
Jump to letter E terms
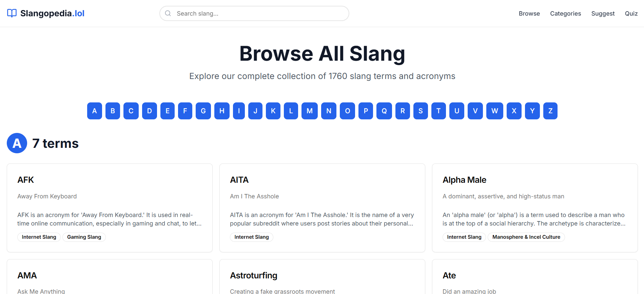pyautogui.click(x=168, y=111)
